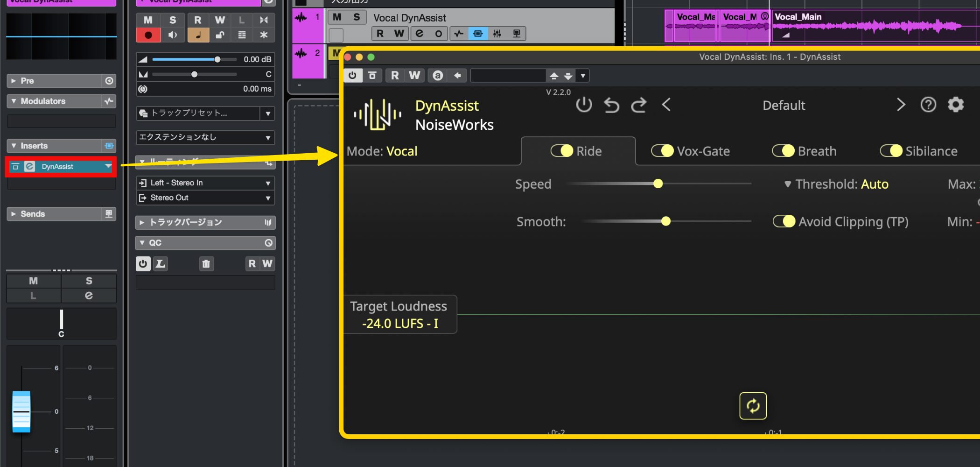Click the plugin A/B compare icon

coord(437,76)
